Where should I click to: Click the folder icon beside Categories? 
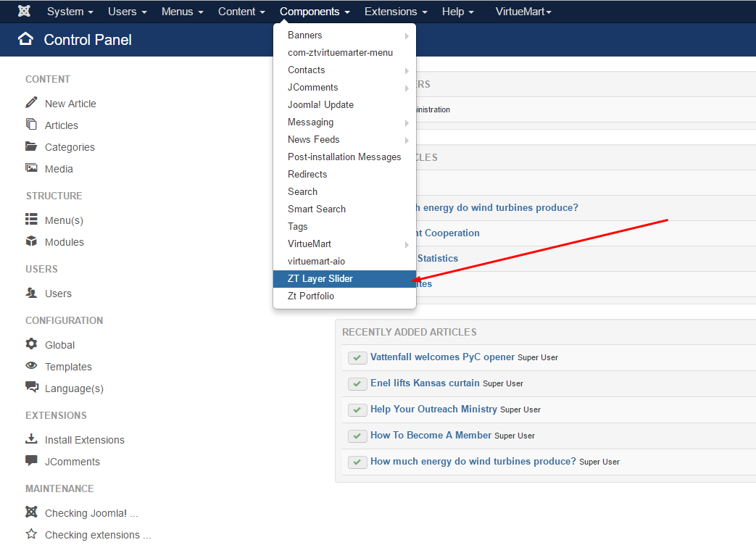(31, 146)
